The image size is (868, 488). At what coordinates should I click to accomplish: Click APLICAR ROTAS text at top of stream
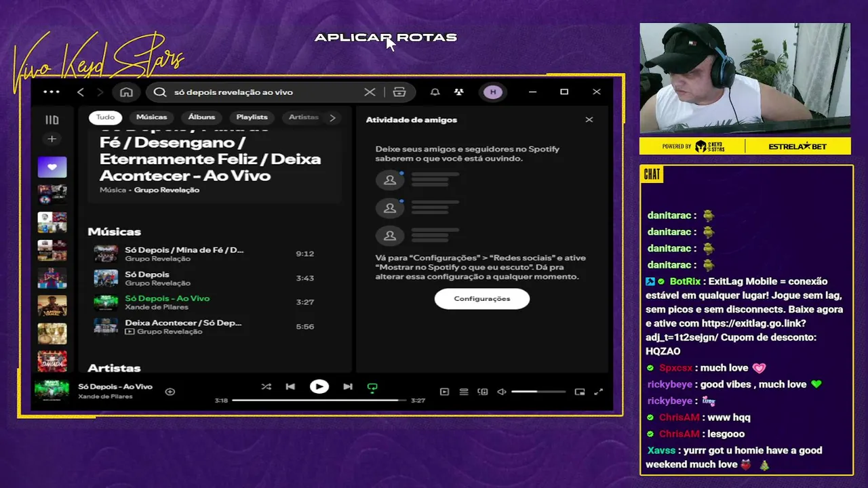pos(386,37)
